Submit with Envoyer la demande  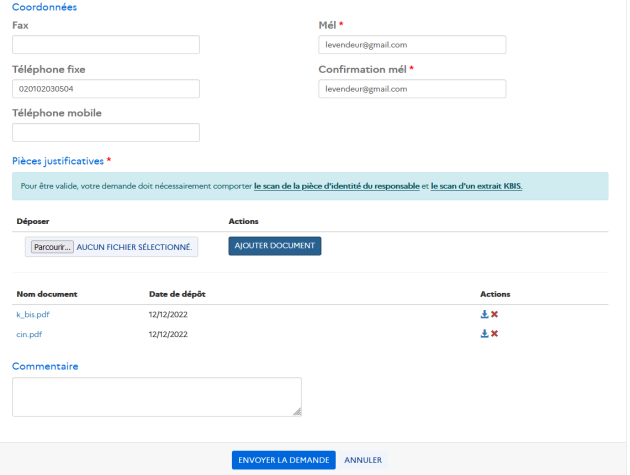[283, 460]
